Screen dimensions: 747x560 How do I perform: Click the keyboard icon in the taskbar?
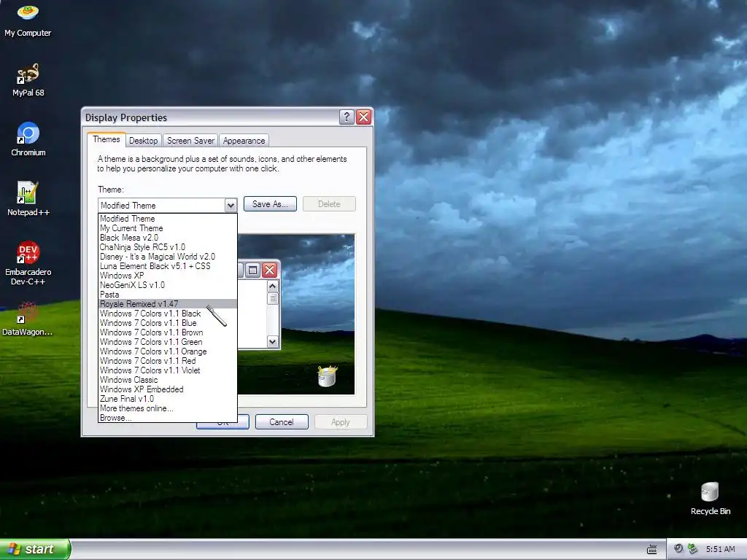coord(651,550)
